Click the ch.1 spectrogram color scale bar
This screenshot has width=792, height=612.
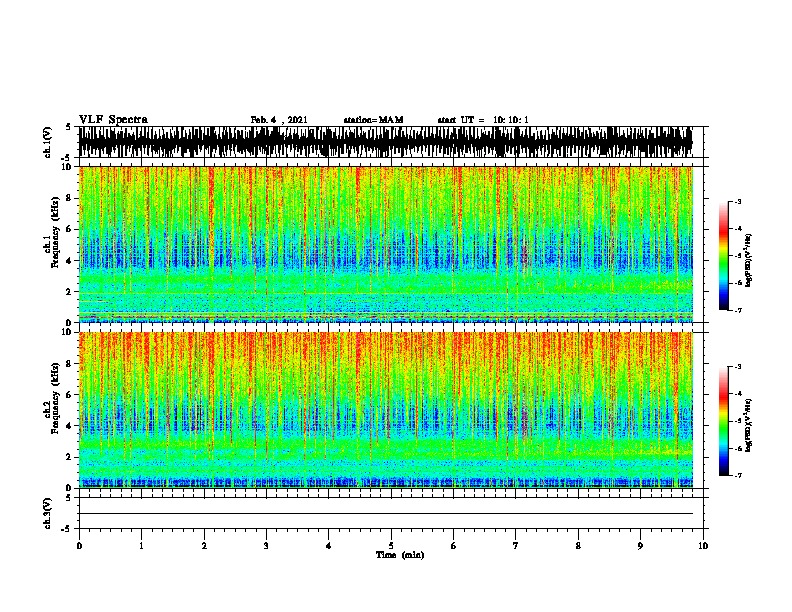[724, 256]
